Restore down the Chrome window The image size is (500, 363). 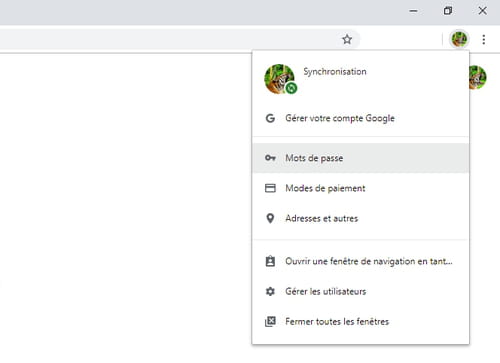pos(448,11)
